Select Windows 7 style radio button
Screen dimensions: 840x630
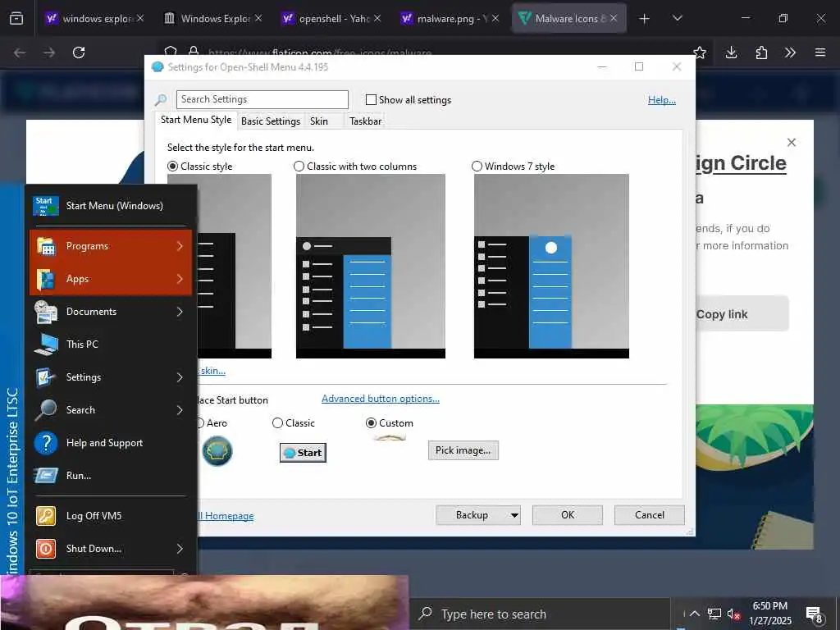tap(477, 166)
